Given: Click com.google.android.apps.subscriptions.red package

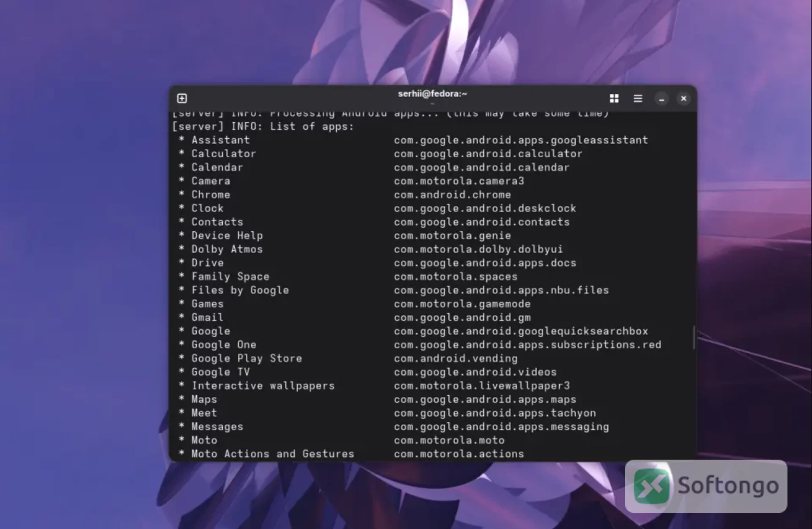Looking at the screenshot, I should pyautogui.click(x=527, y=345).
